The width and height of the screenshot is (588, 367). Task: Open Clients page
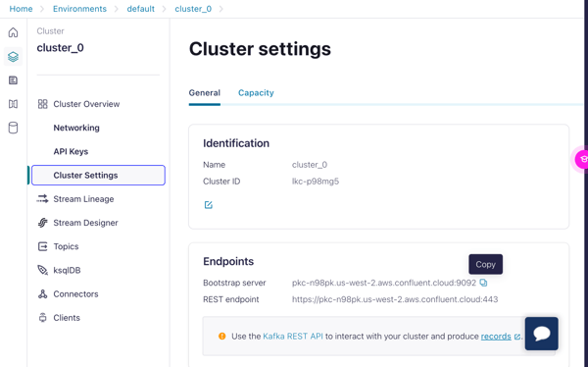(67, 318)
